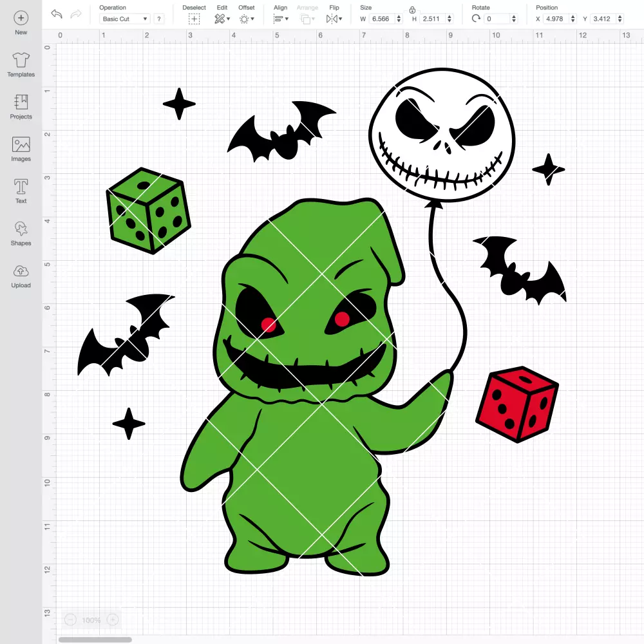Click the width input field
644x644 pixels.
[x=382, y=19]
